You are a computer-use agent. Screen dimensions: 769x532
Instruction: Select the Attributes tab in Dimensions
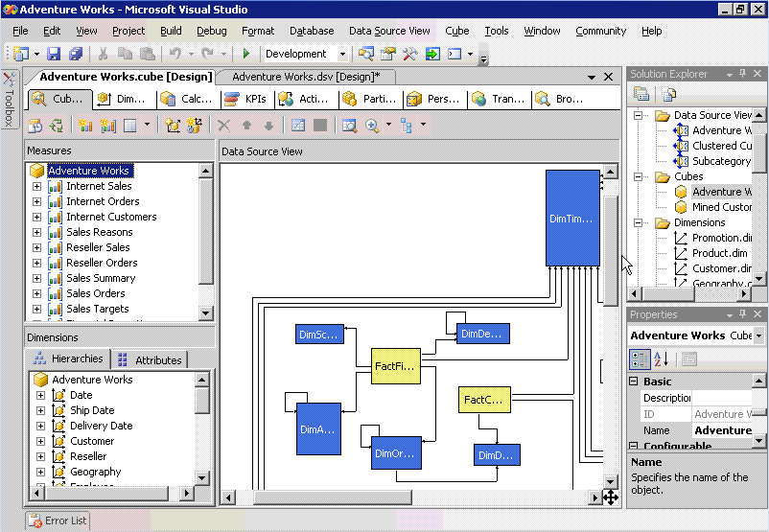(x=150, y=359)
